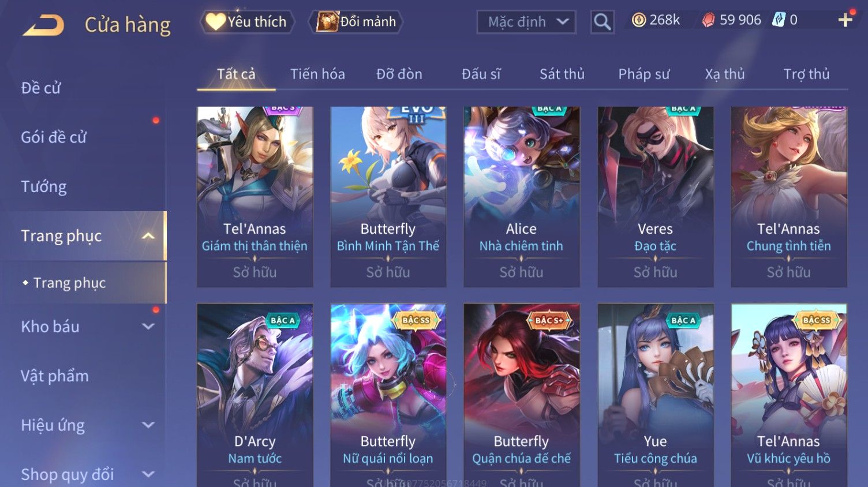Click the chest icon in Đổi mảnh
The height and width of the screenshot is (487, 868).
coord(327,21)
